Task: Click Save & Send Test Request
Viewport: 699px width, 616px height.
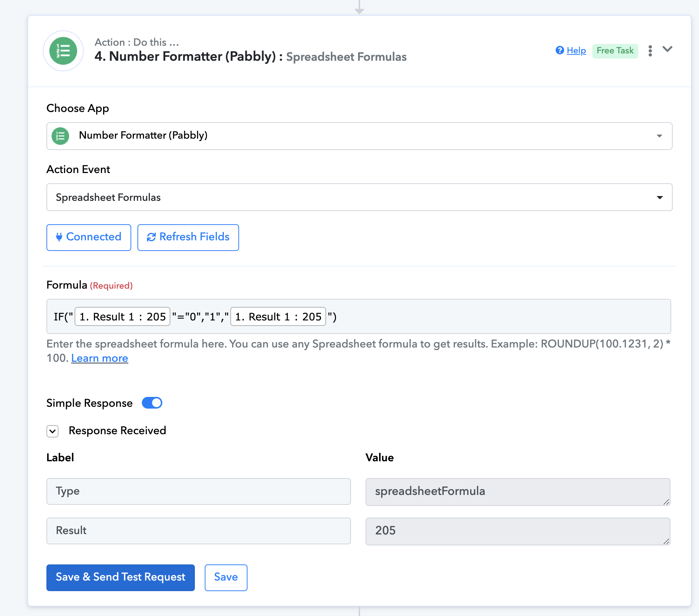Action: (x=120, y=577)
